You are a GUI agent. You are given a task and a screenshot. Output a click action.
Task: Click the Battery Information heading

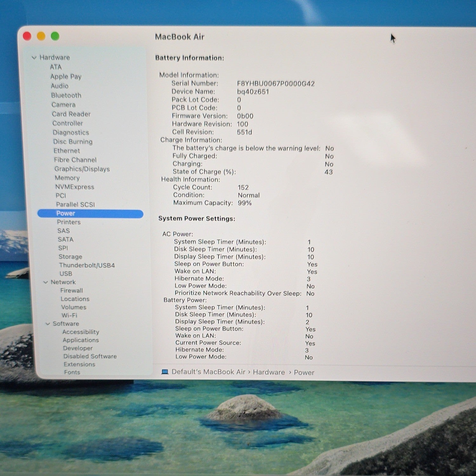189,58
